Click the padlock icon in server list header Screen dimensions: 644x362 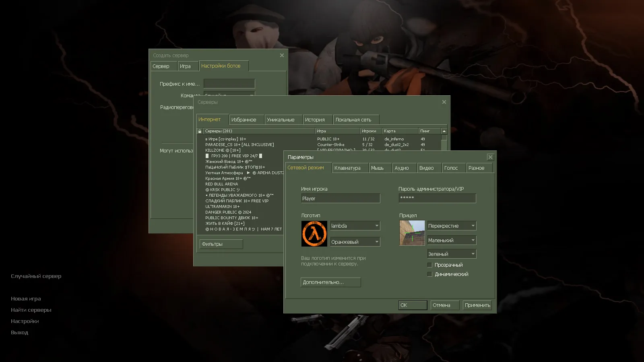pos(200,131)
